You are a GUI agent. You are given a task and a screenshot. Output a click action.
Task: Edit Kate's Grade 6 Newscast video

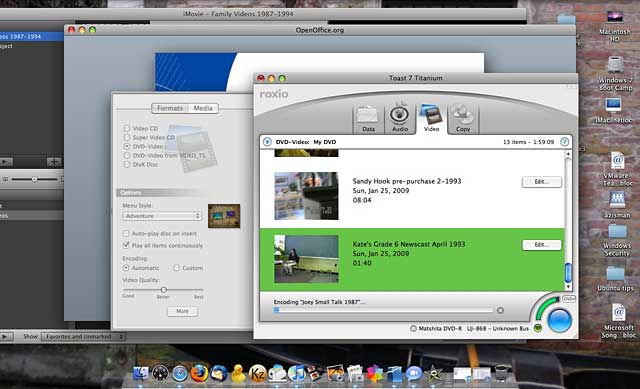point(542,245)
